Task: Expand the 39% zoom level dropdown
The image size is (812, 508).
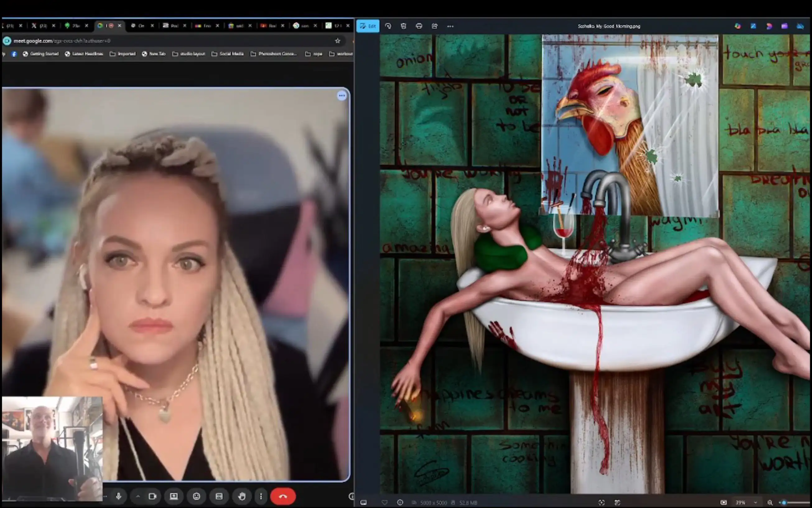Action: coord(755,503)
